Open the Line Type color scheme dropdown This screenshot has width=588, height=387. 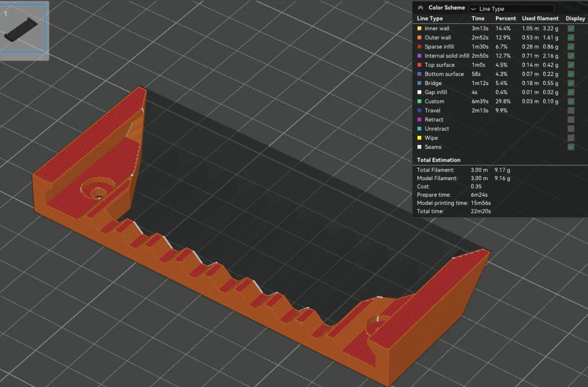pyautogui.click(x=512, y=9)
